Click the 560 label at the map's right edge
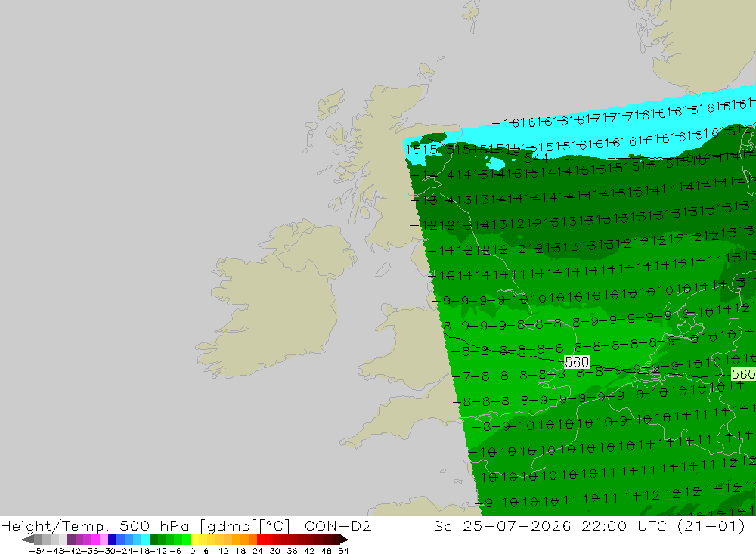Image resolution: width=756 pixels, height=554 pixels. (x=743, y=374)
